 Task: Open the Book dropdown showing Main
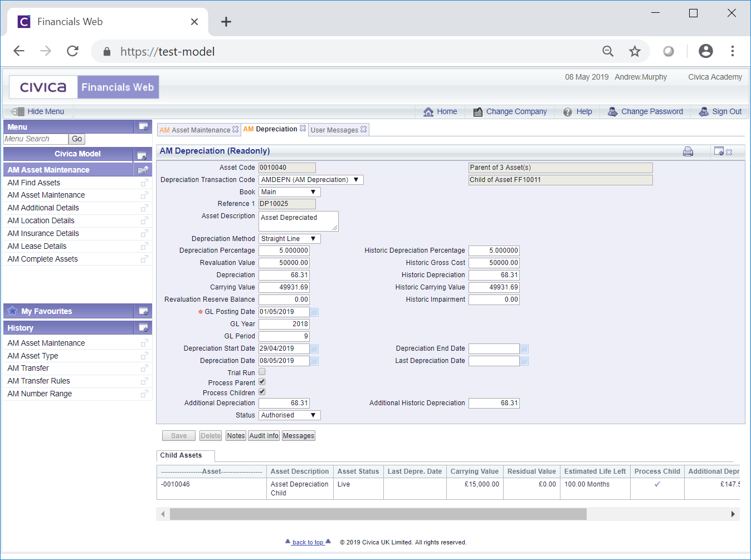click(x=290, y=192)
